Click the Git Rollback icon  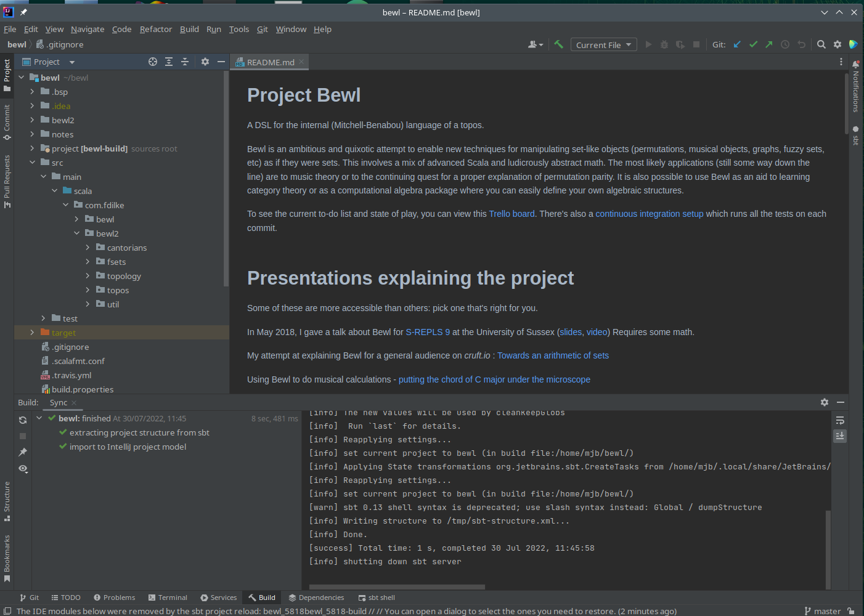[801, 44]
